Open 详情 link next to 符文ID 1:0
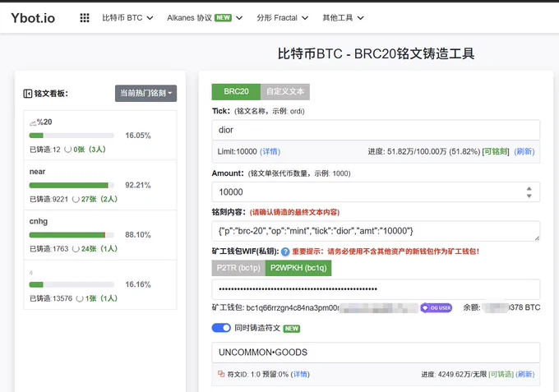Viewport: 559px width, 392px height. click(300, 374)
